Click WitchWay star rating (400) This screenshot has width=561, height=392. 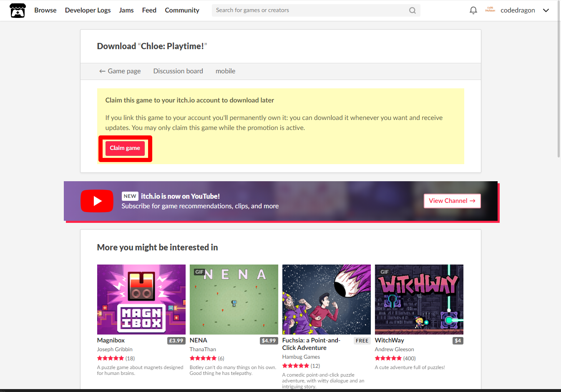click(x=395, y=358)
